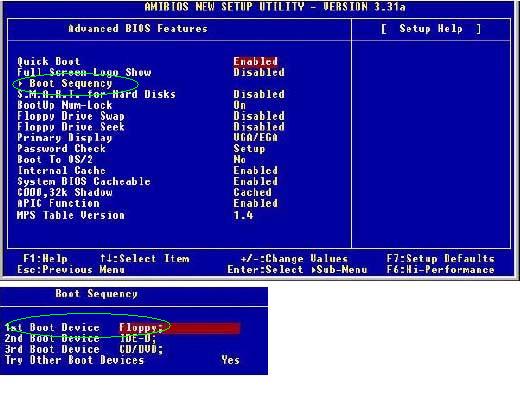Viewport: 520px width, 400px height.
Task: Change the 1st Boot Device Floppy value
Action: pyautogui.click(x=180, y=328)
